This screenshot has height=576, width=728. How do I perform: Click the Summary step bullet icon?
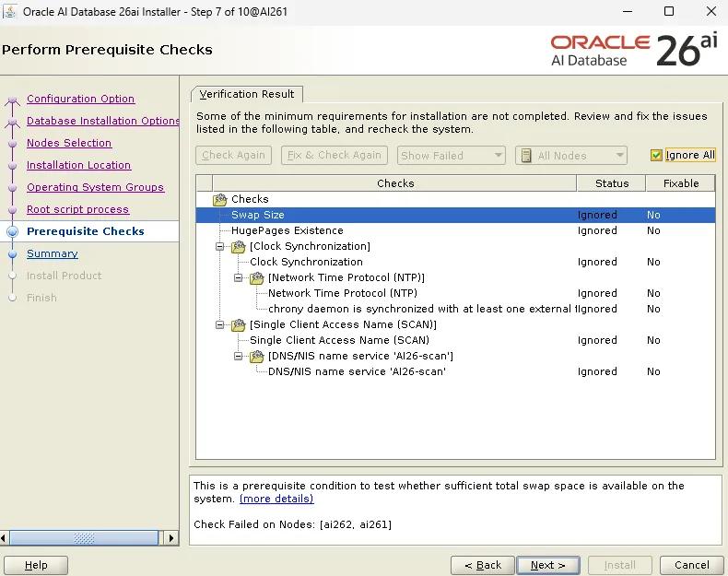tap(13, 253)
